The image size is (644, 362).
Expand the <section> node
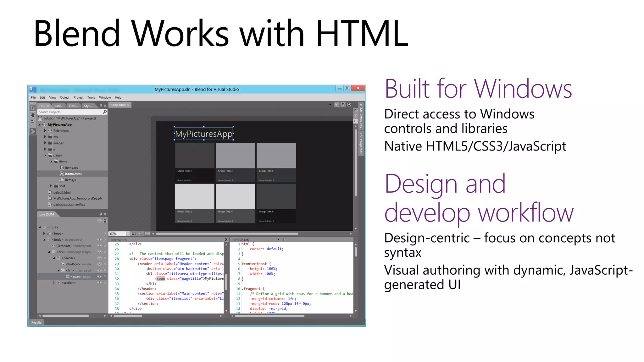click(53, 282)
